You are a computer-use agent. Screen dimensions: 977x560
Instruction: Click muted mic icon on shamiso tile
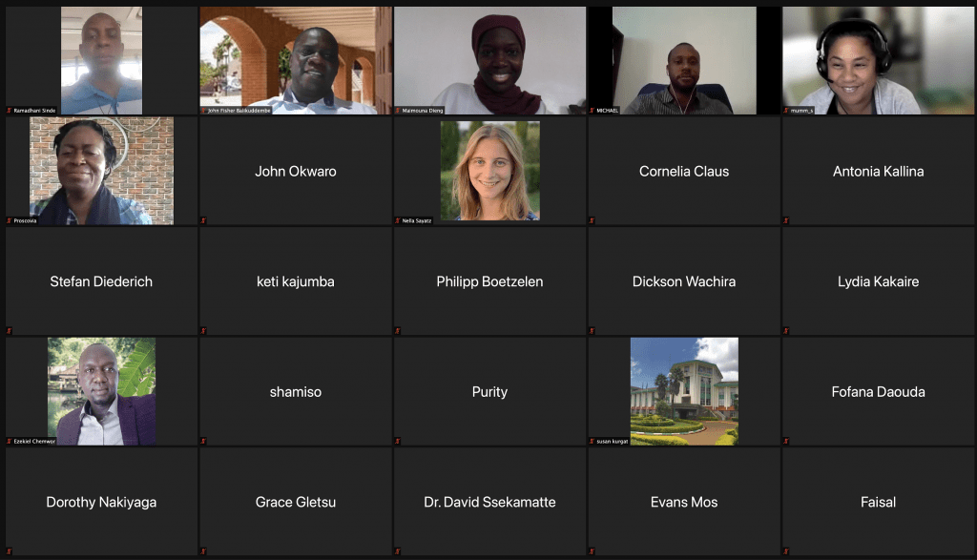tap(203, 441)
